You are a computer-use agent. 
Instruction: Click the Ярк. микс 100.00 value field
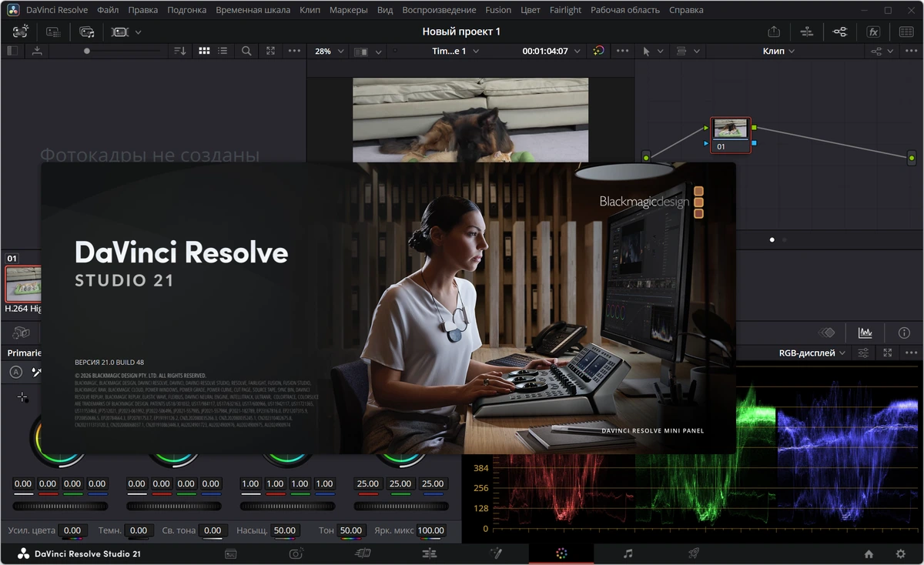(x=431, y=530)
